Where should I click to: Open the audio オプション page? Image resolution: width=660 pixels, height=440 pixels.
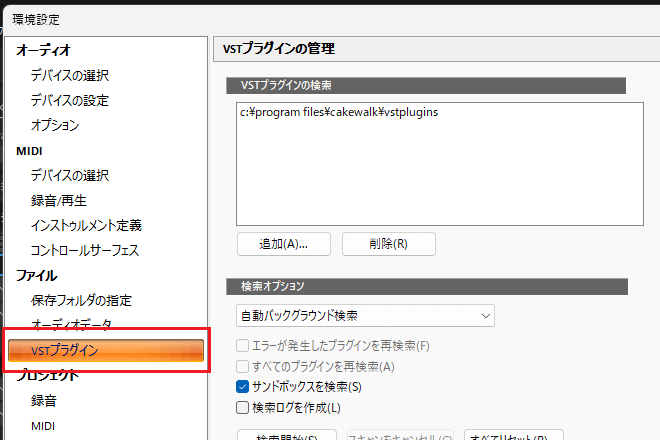click(55, 125)
